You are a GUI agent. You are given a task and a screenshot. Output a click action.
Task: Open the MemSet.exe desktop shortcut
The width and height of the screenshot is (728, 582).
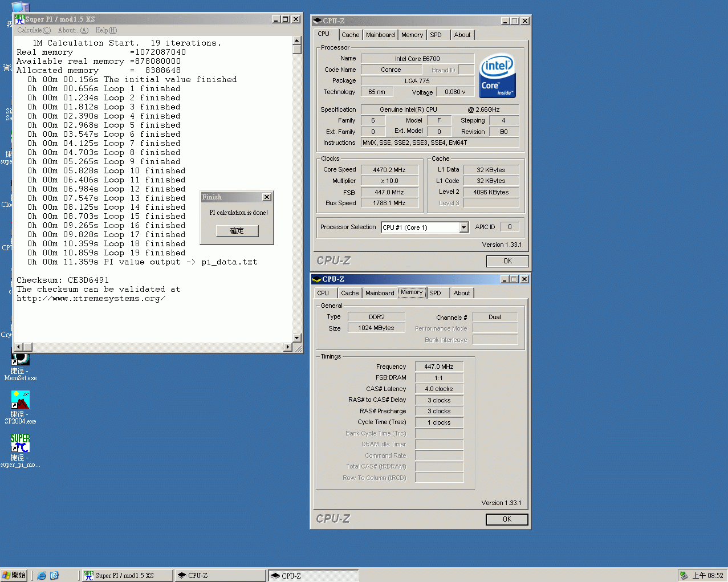tap(20, 360)
